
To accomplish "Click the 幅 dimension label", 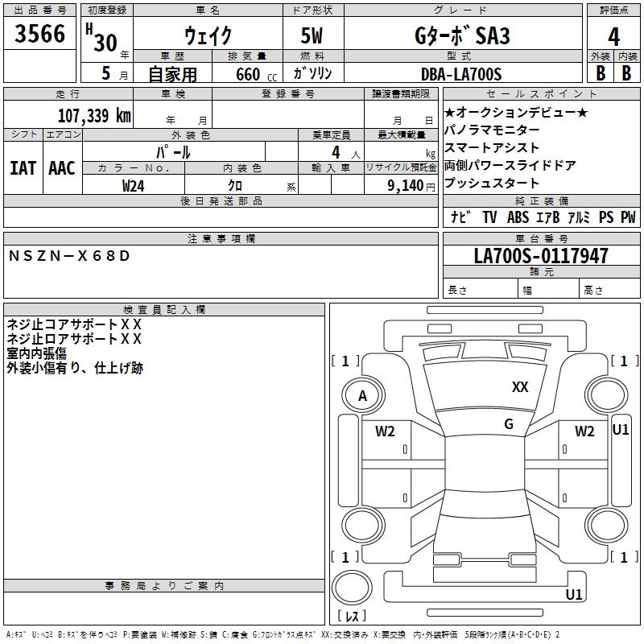I will click(x=527, y=291).
